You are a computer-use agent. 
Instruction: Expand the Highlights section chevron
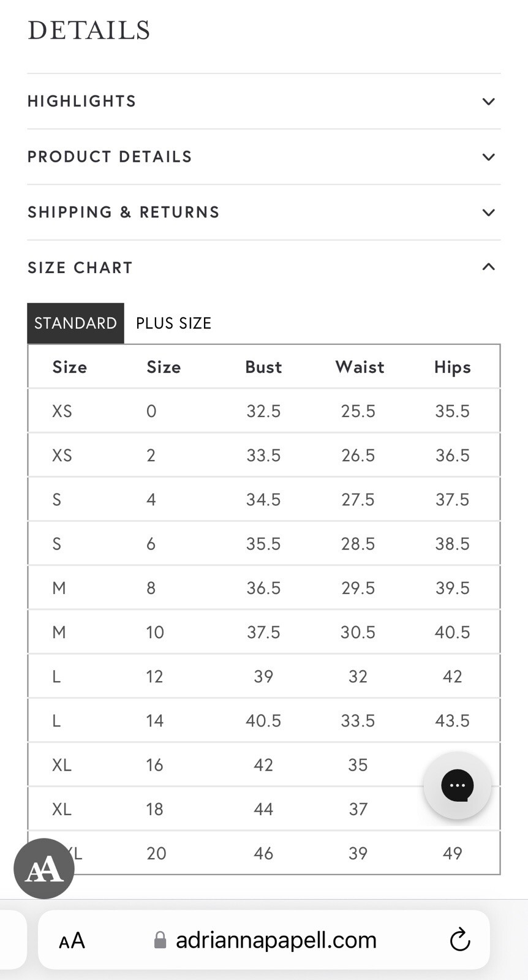pos(488,102)
